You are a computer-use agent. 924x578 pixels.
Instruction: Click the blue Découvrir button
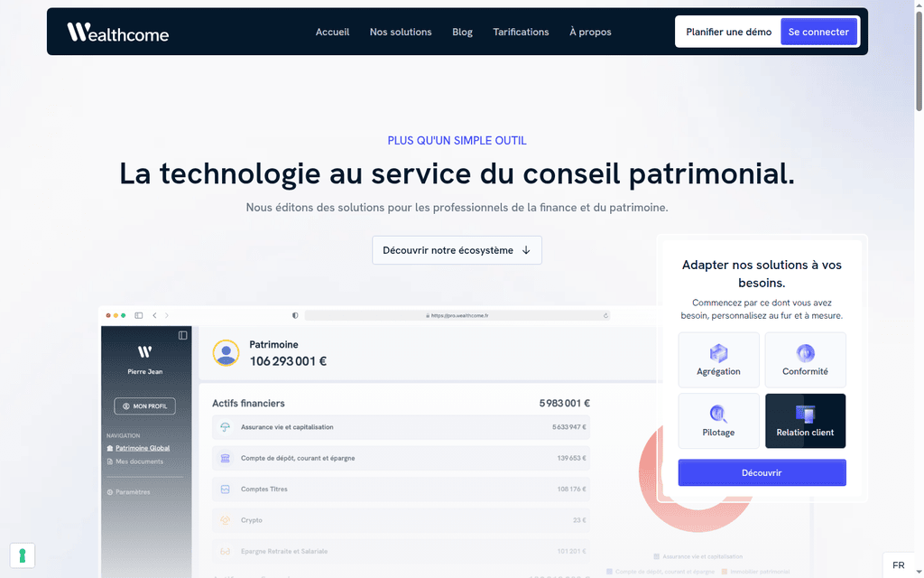pyautogui.click(x=762, y=472)
